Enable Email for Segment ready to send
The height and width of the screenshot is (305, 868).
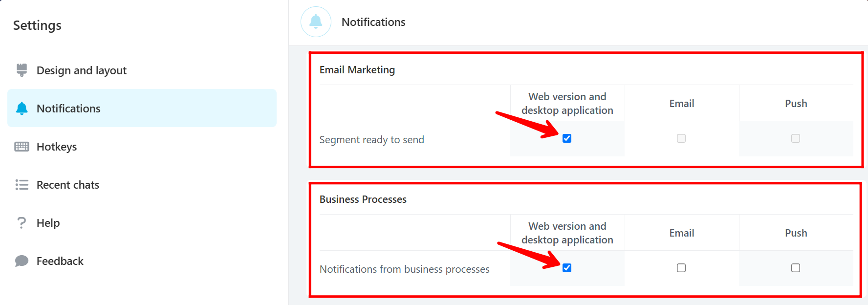(681, 138)
